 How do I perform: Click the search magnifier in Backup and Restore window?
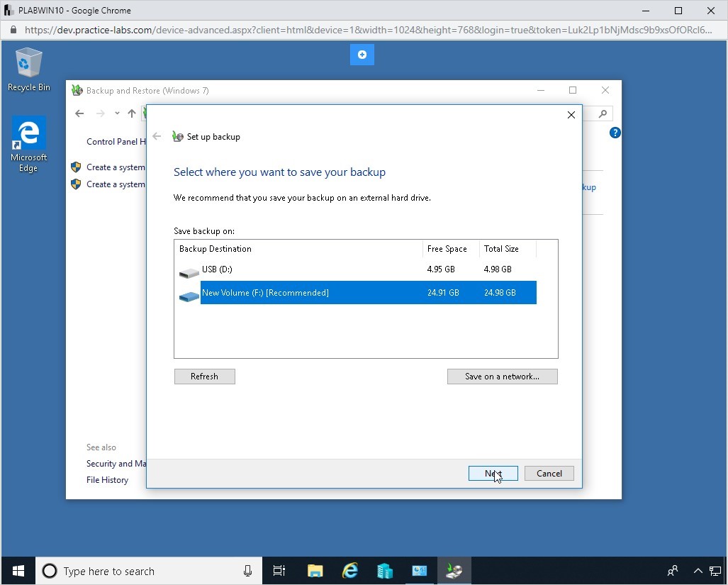click(x=603, y=113)
